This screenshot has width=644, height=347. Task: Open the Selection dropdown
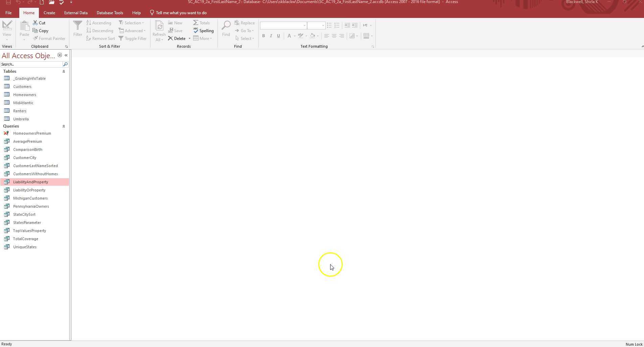[132, 23]
